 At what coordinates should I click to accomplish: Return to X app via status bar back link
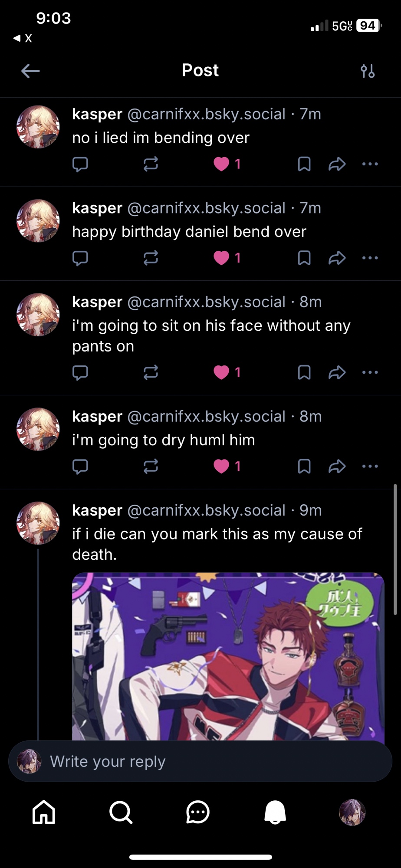pos(23,38)
